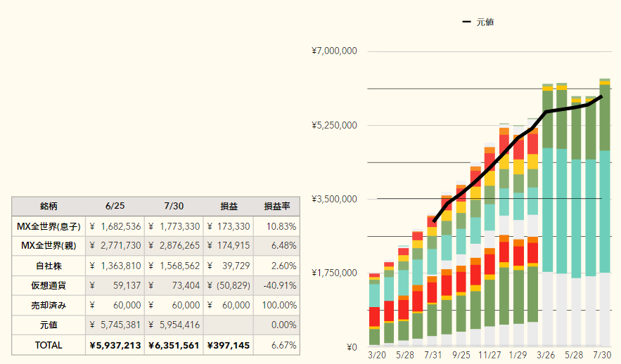621x364 pixels.
Task: Click the stacked bar above 7/30
Action: pos(604,213)
